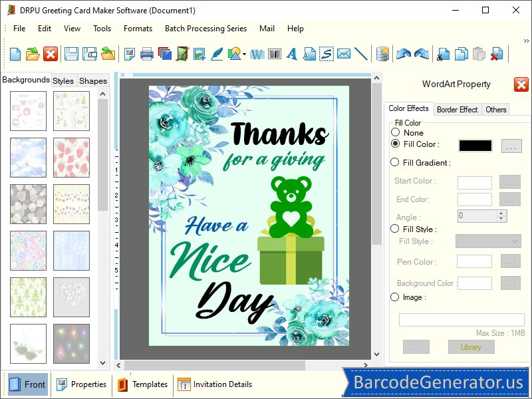532x399 pixels.
Task: Open Invitation Details in the bottom bar
Action: 215,384
